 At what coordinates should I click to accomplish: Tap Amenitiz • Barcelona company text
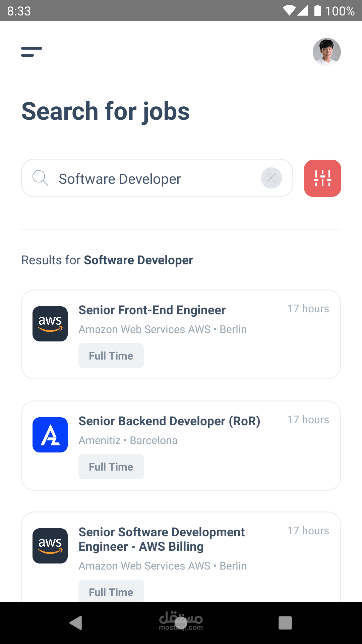tap(128, 440)
